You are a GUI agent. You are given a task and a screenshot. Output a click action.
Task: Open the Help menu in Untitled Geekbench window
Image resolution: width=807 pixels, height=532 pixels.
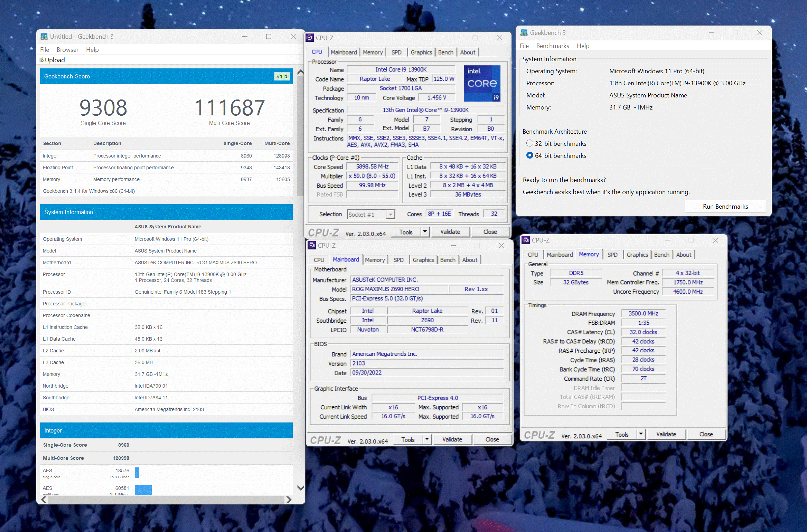pyautogui.click(x=92, y=50)
